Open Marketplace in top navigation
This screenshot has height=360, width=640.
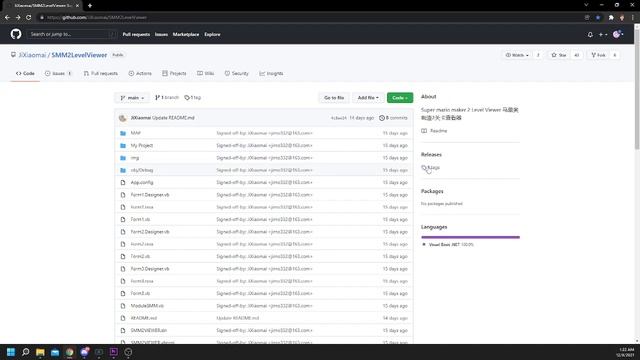point(186,34)
